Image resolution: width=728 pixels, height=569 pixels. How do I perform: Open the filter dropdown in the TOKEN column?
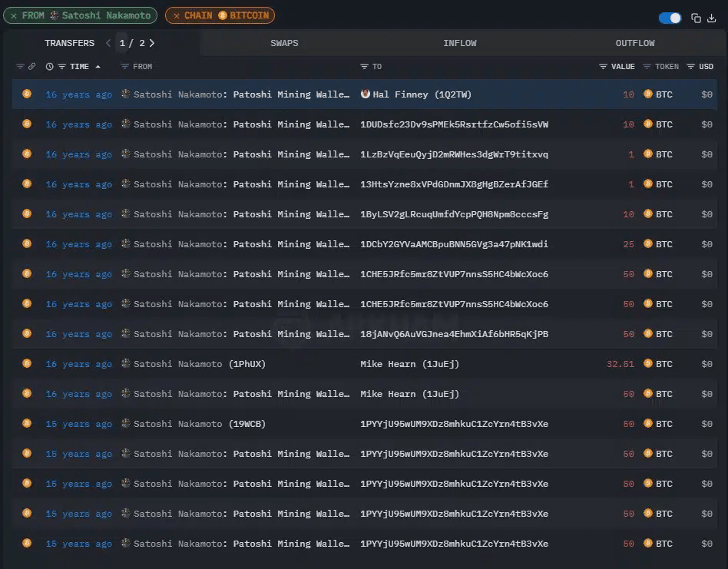(646, 67)
